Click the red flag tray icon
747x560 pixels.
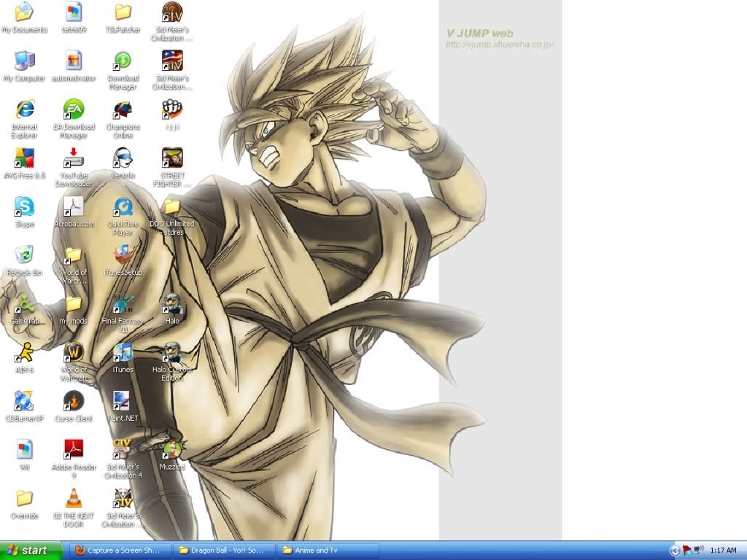[686, 551]
